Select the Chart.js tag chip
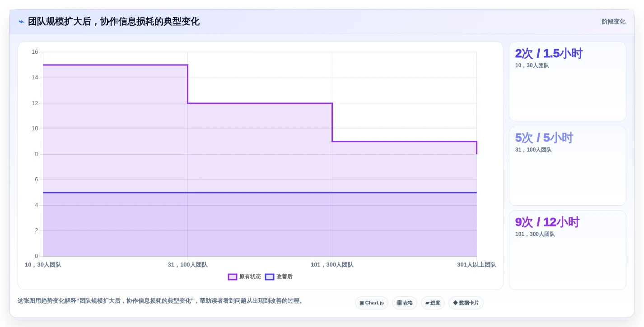This screenshot has height=327, width=644. [x=372, y=303]
